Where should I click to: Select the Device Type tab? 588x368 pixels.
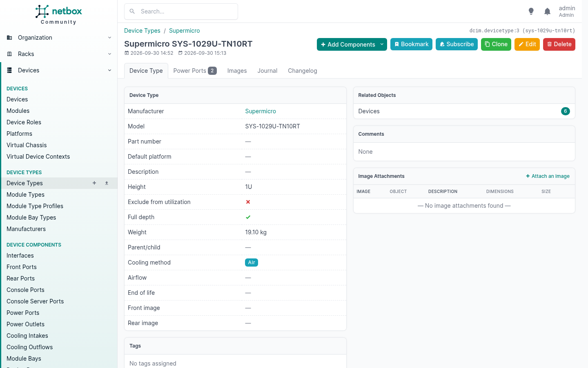tap(146, 71)
